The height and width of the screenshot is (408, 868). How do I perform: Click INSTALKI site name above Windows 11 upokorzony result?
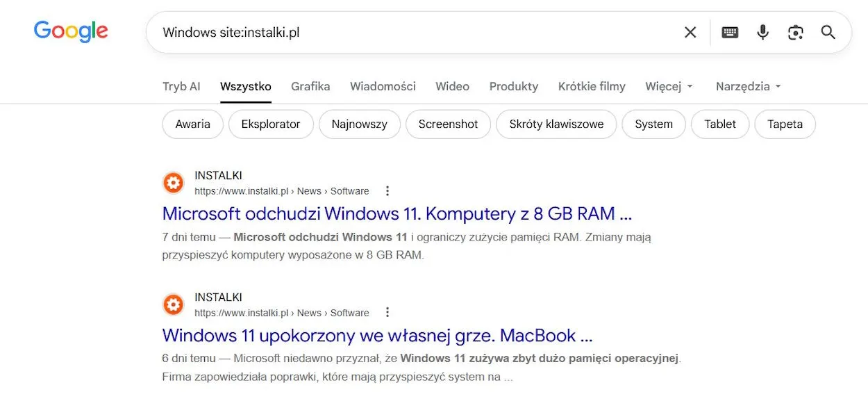pyautogui.click(x=218, y=297)
